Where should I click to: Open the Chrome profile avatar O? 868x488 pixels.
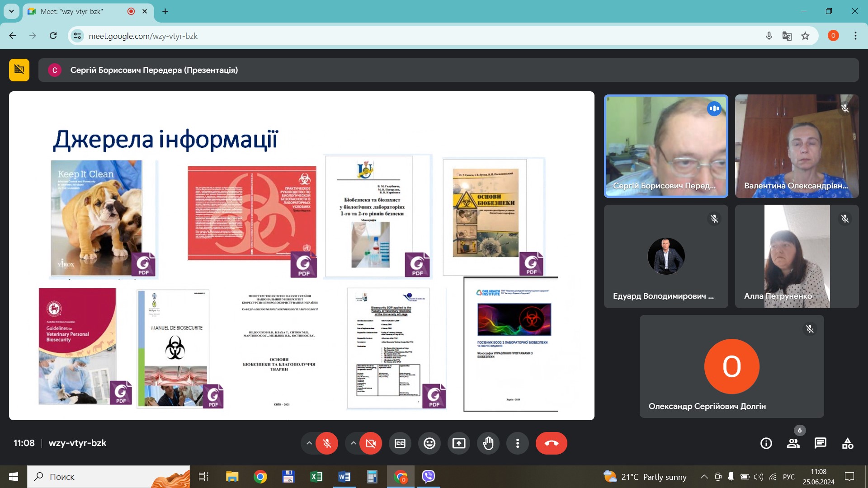(x=833, y=36)
